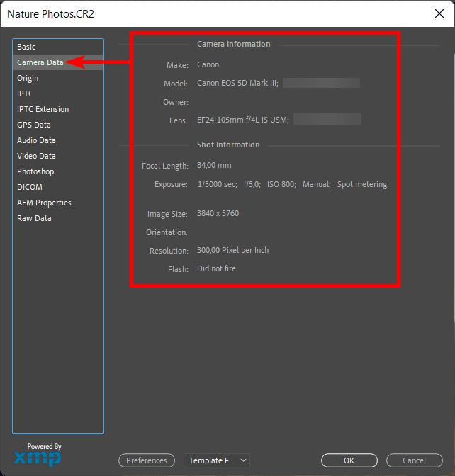Click the Preferences button
Image resolution: width=455 pixels, height=476 pixels.
coord(147,460)
